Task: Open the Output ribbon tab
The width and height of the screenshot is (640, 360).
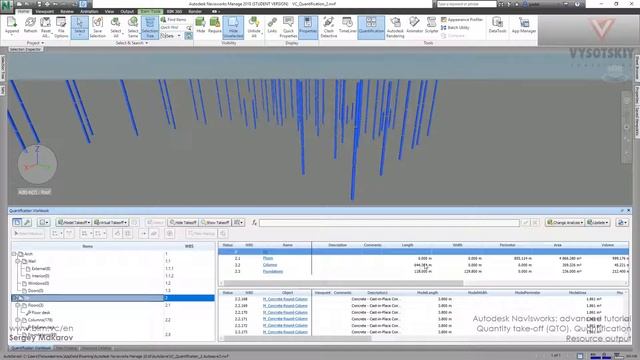Action: (127, 11)
